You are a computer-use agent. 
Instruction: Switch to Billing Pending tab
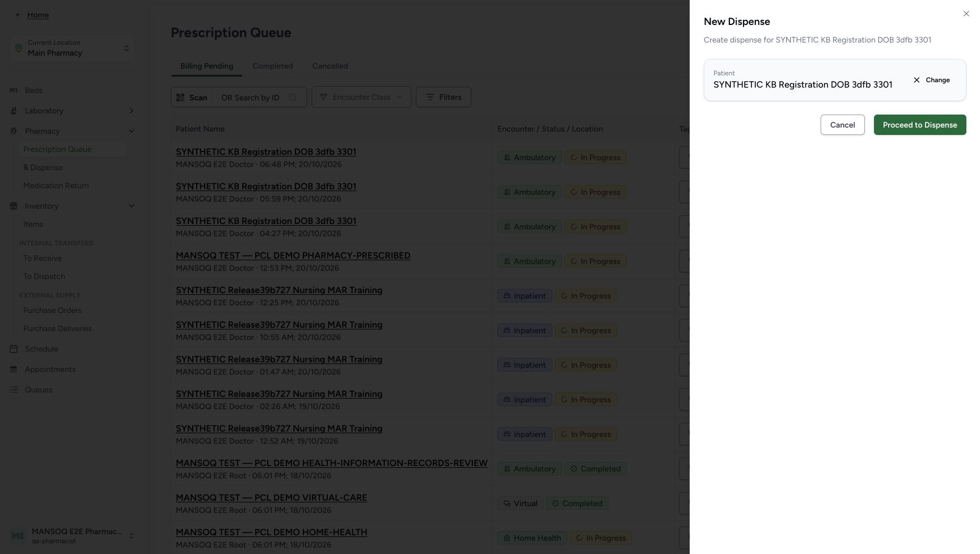pyautogui.click(x=206, y=66)
